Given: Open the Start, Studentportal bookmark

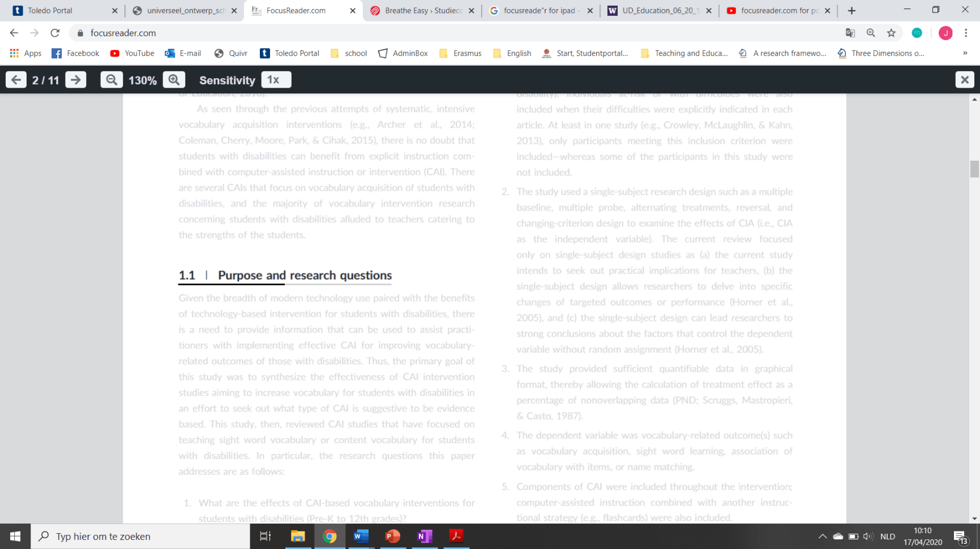Looking at the screenshot, I should click(x=585, y=53).
